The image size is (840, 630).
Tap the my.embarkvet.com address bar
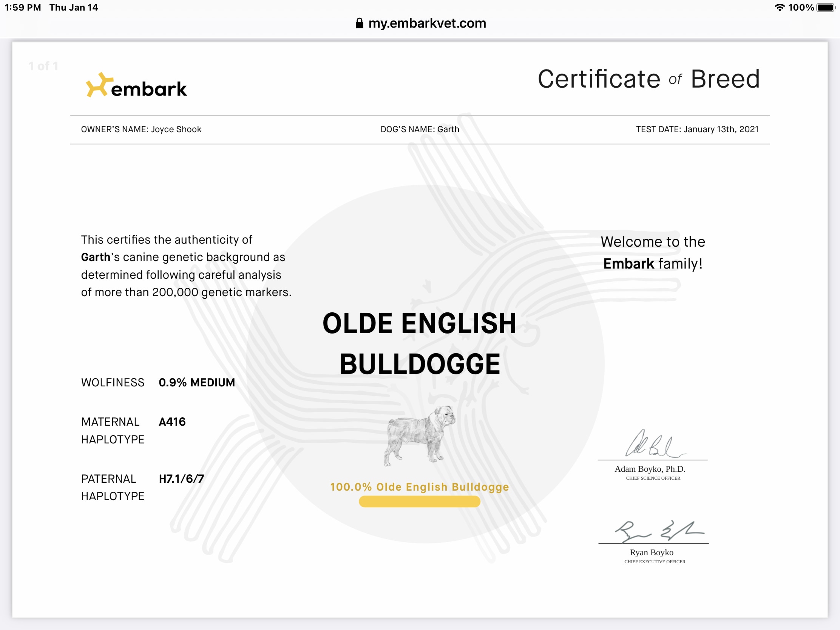coord(427,23)
